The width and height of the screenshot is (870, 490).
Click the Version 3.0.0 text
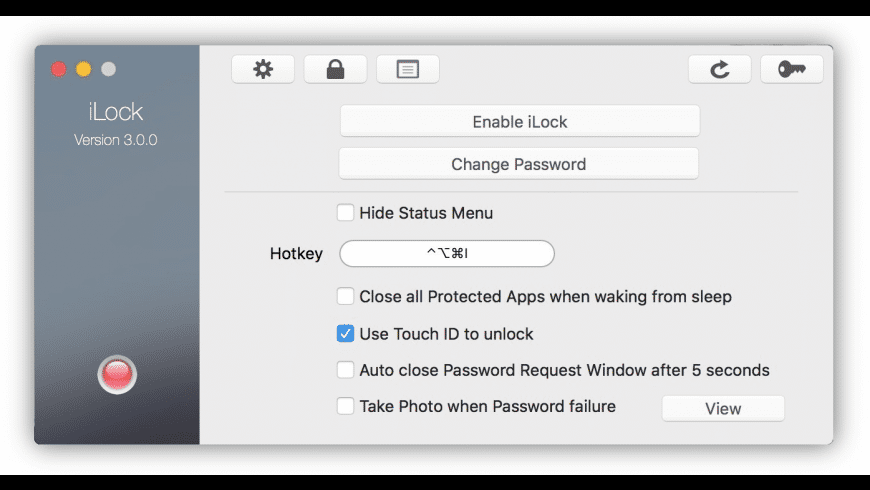point(116,140)
